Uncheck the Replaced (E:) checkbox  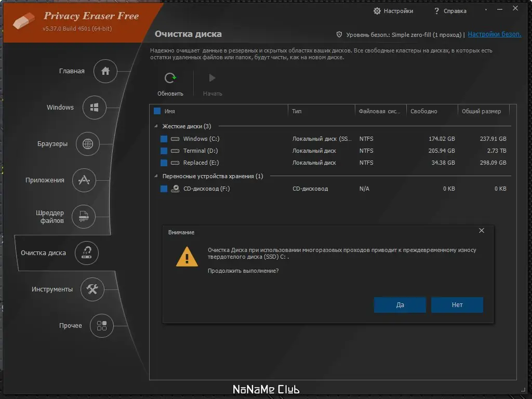point(164,163)
